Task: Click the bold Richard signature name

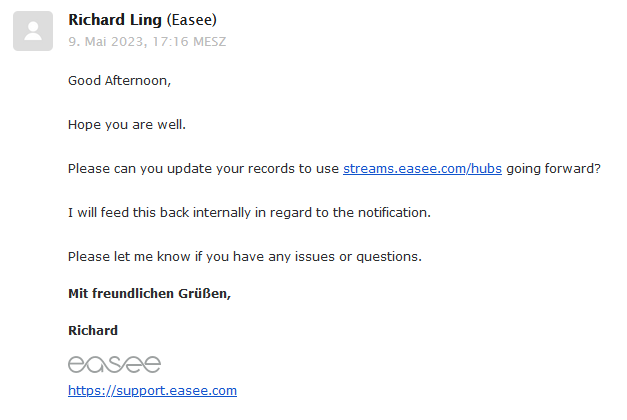Action: click(93, 330)
